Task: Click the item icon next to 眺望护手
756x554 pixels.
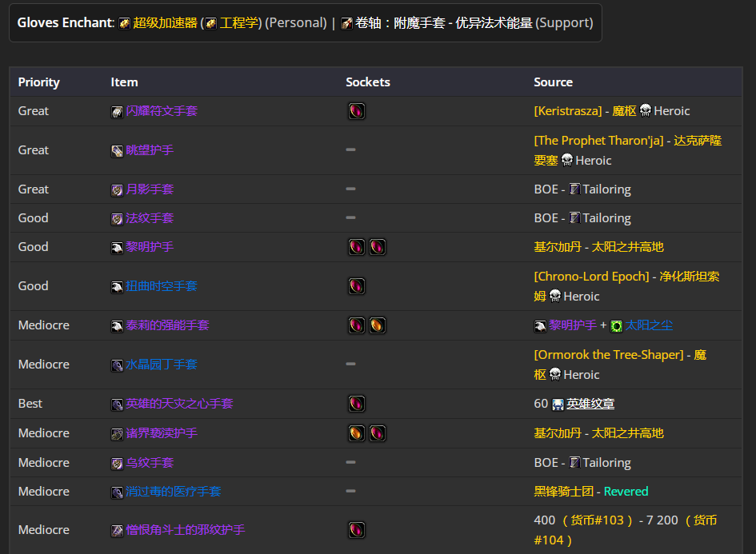Action: [117, 151]
